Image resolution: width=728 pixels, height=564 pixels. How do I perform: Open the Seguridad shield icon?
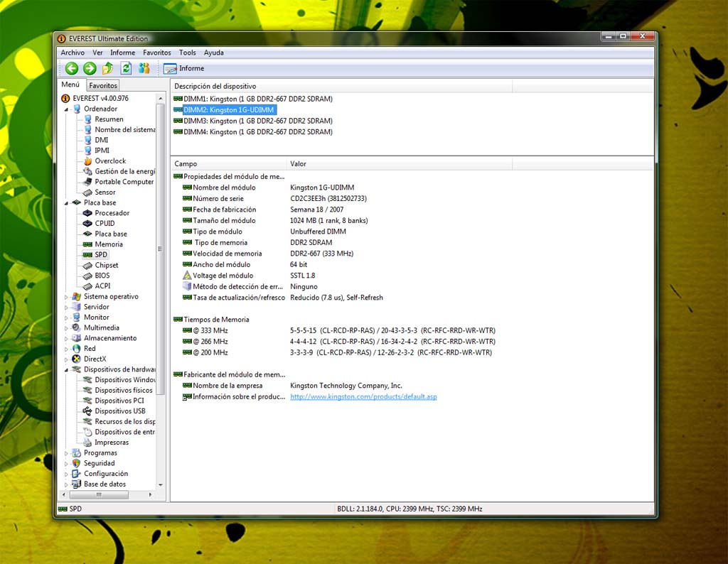77,463
